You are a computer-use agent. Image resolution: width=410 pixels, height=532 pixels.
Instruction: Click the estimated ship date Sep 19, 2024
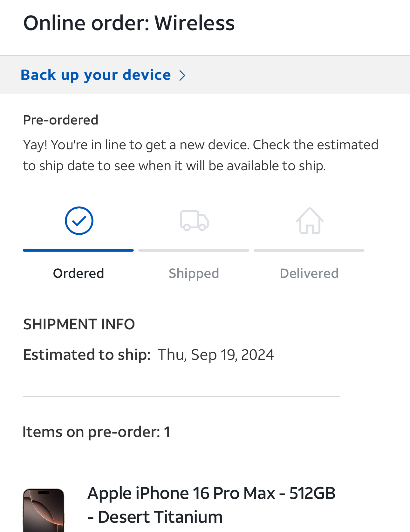tap(216, 355)
